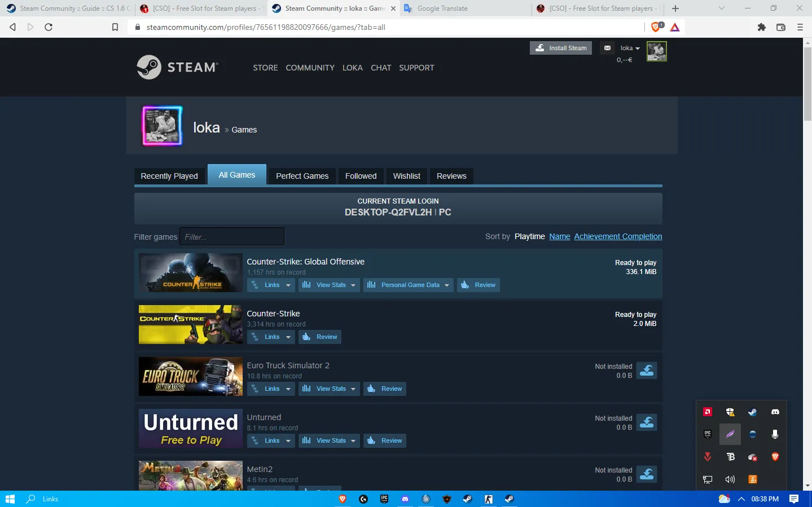Click the page vertical scrollbar thumb
812x507 pixels.
807,83
